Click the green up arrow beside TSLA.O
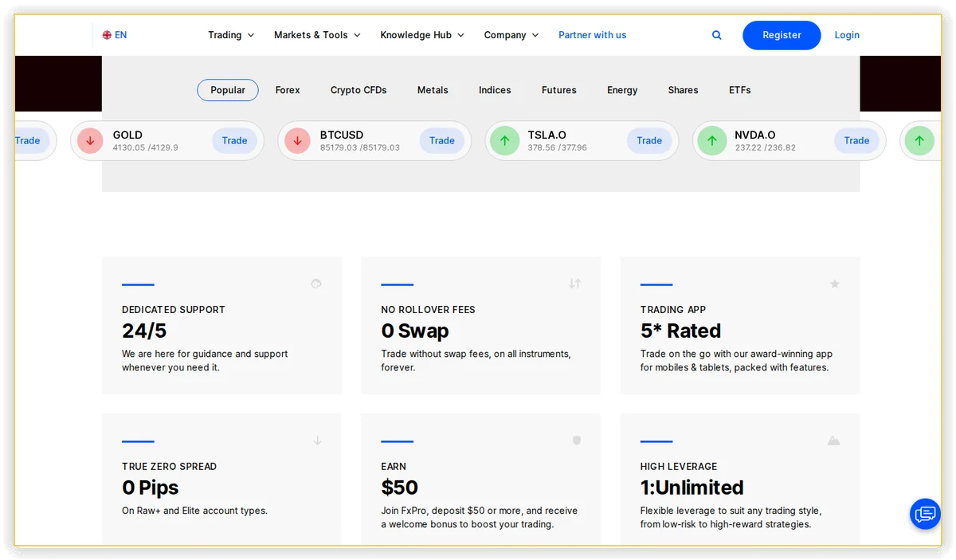Screen dimensions: 956x560 tap(504, 141)
